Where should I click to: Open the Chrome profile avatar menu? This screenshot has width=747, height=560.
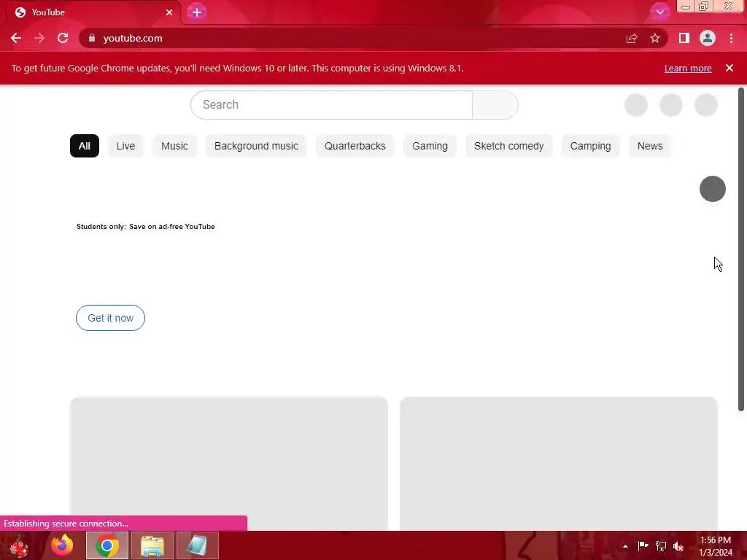[x=708, y=38]
